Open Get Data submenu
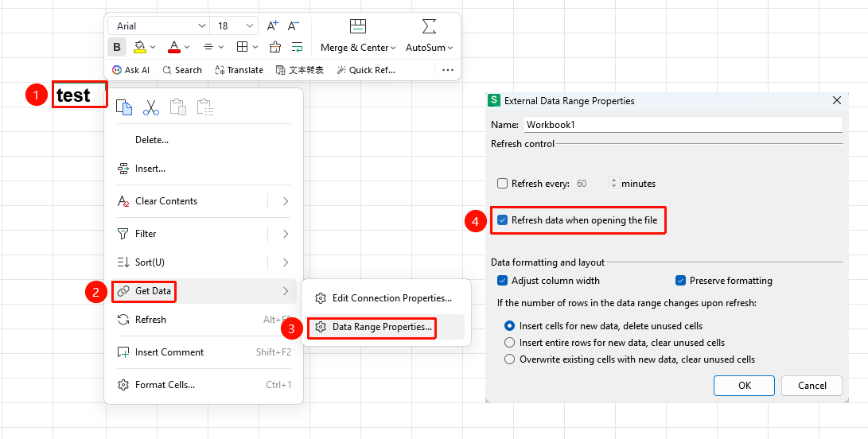868x439 pixels. [204, 291]
